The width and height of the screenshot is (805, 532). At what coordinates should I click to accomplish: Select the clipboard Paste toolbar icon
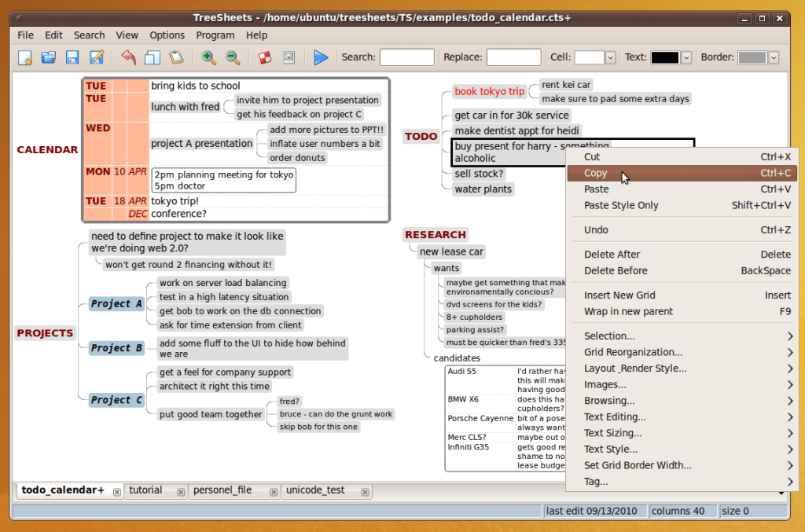(176, 57)
